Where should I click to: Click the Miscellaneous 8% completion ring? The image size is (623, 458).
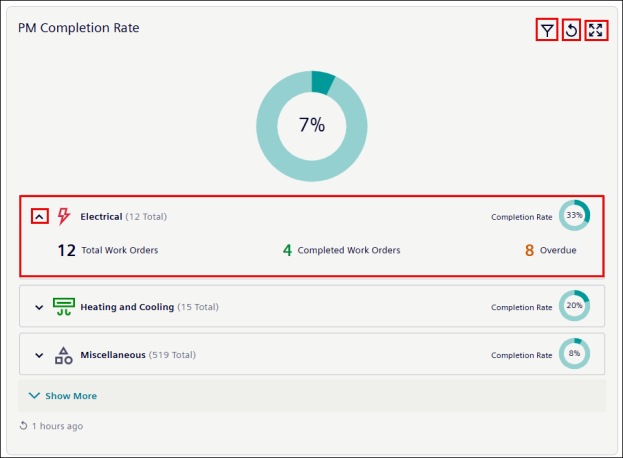(x=574, y=353)
